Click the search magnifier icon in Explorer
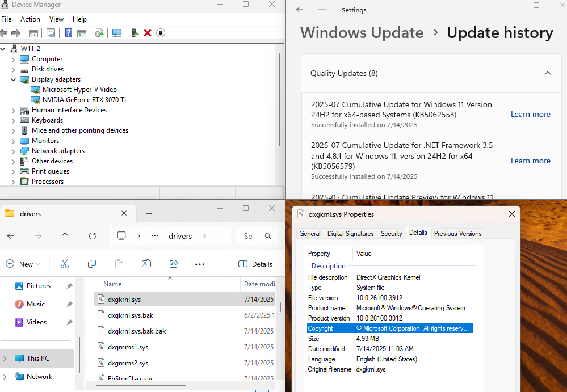 [267, 236]
